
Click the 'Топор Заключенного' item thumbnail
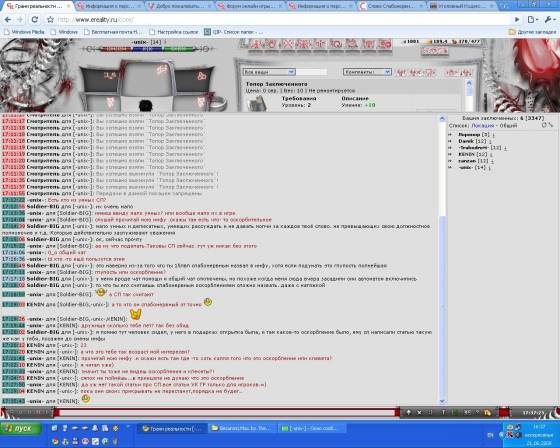[x=258, y=104]
